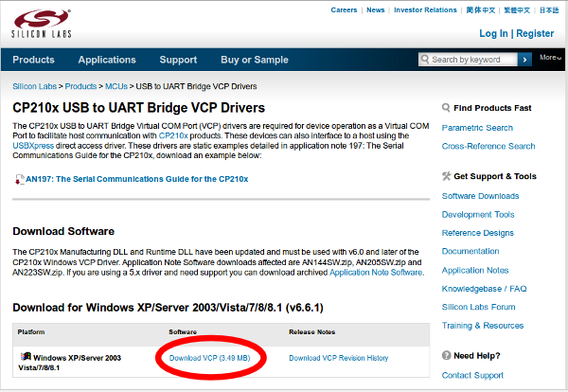Open Knowledgebase / FAQ
The height and width of the screenshot is (392, 568).
485,289
